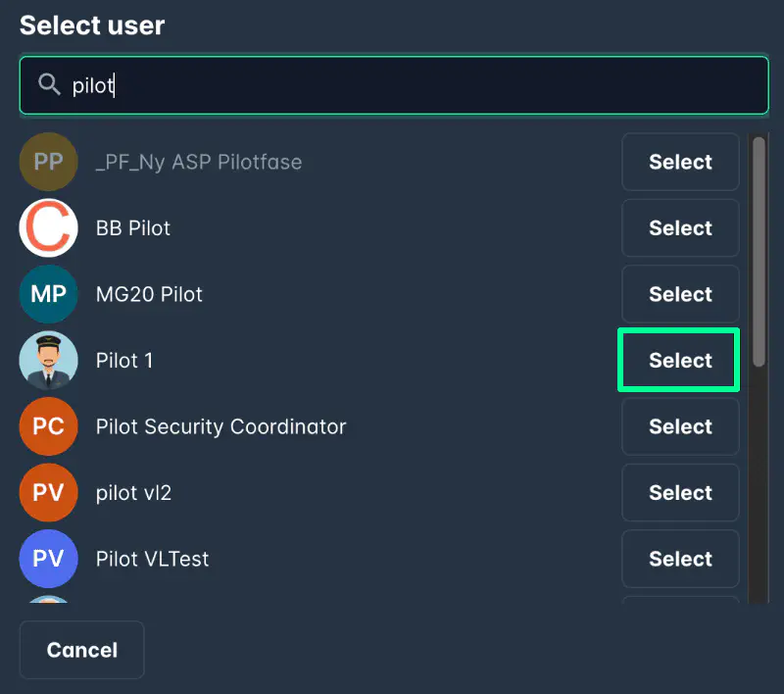Image resolution: width=784 pixels, height=694 pixels.
Task: Click the blue PV avatar for Pilot VLTest
Action: point(48,559)
